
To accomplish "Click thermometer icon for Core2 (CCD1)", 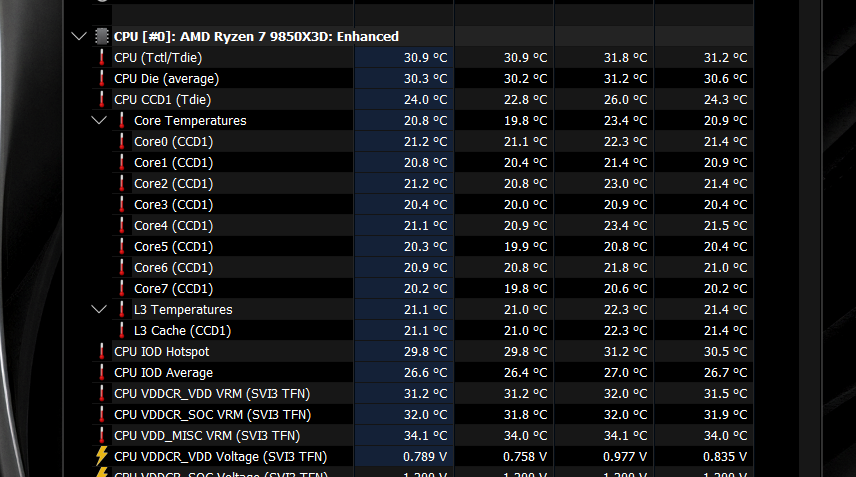I will coord(122,183).
